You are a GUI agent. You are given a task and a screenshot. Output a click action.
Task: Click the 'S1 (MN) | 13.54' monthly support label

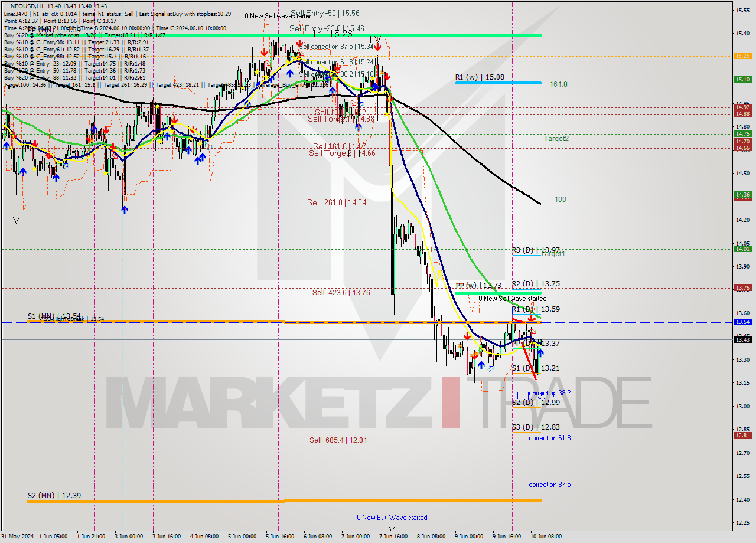coord(54,316)
